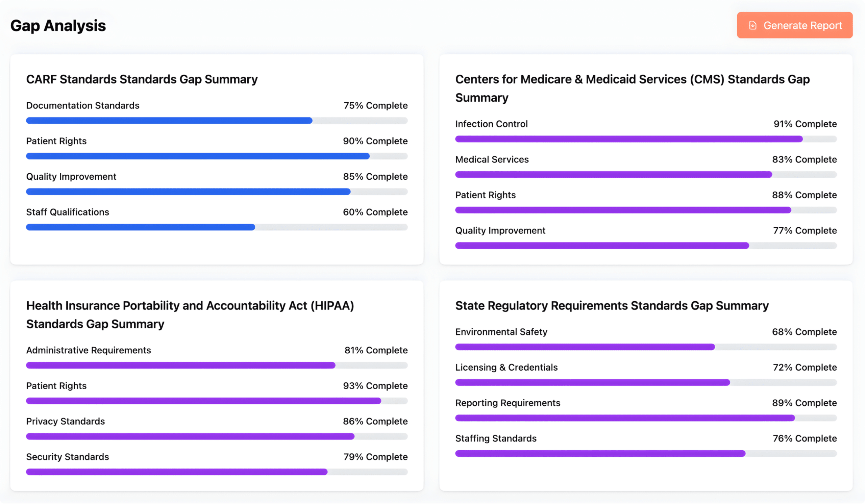Click the "68% Complete" value
Image resolution: width=865 pixels, height=504 pixels.
click(x=805, y=332)
